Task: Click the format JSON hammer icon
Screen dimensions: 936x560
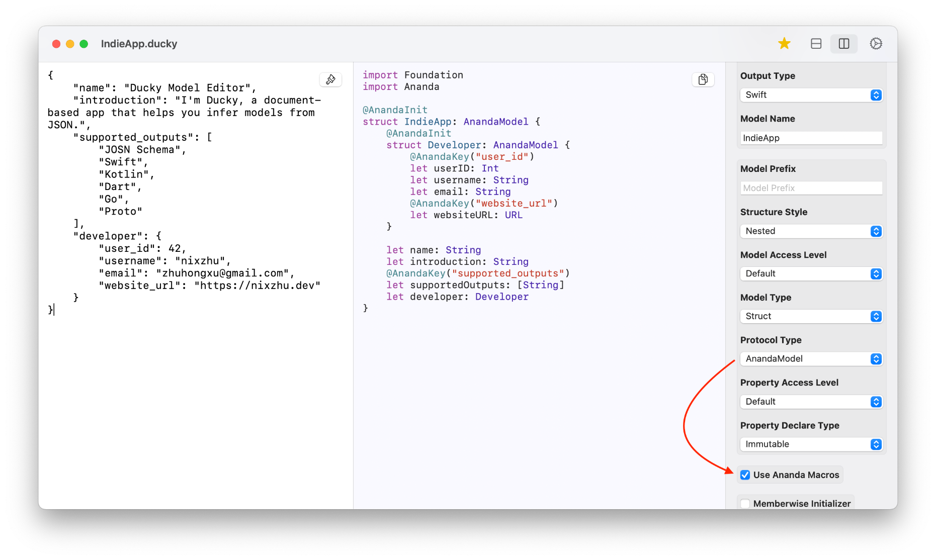Action: pos(330,79)
